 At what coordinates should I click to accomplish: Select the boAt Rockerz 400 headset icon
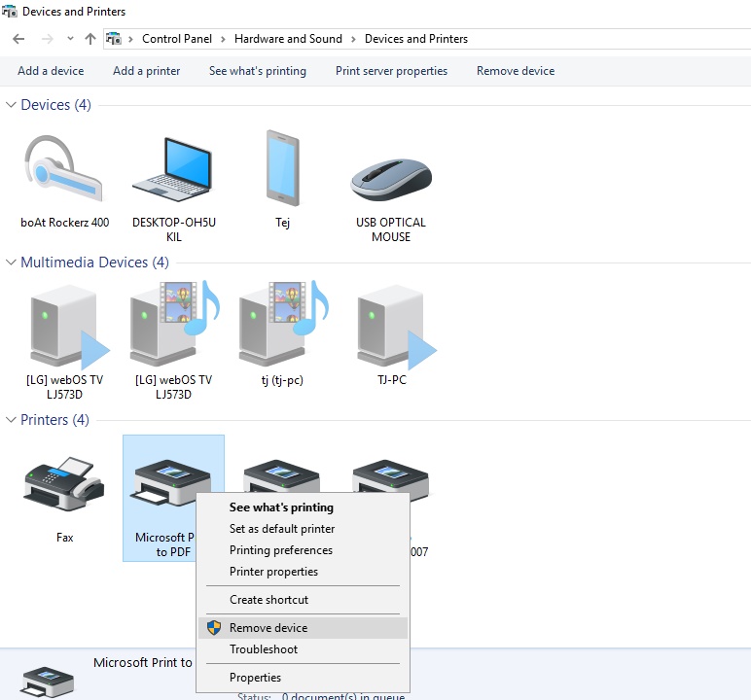(63, 168)
